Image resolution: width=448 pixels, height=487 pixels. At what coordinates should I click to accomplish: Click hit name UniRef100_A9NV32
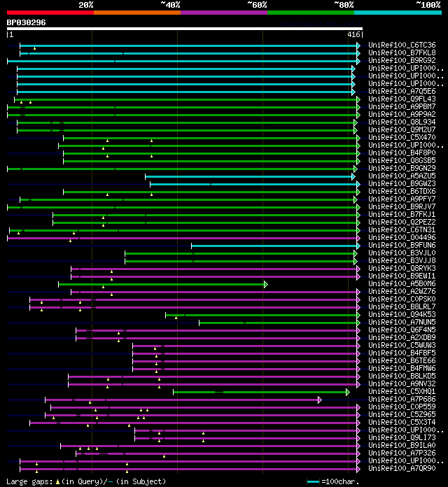point(402,383)
